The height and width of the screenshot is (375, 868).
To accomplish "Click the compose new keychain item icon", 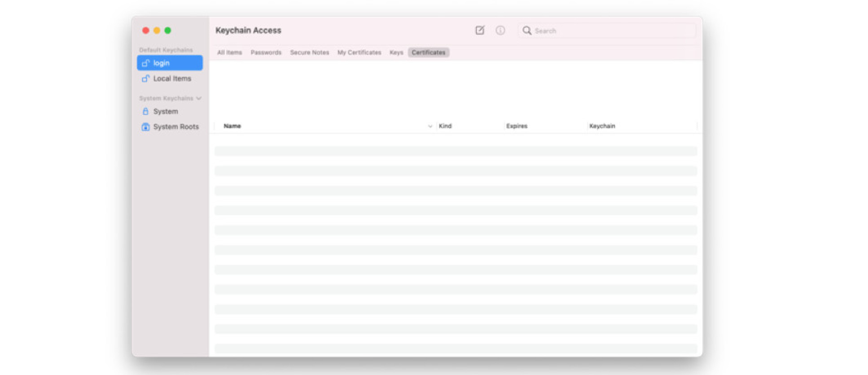I will [x=480, y=30].
